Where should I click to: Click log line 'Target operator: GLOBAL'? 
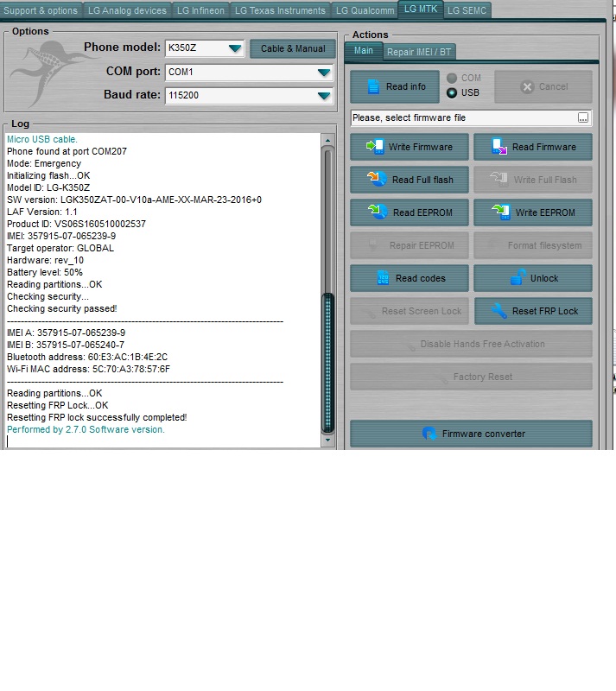click(x=60, y=248)
